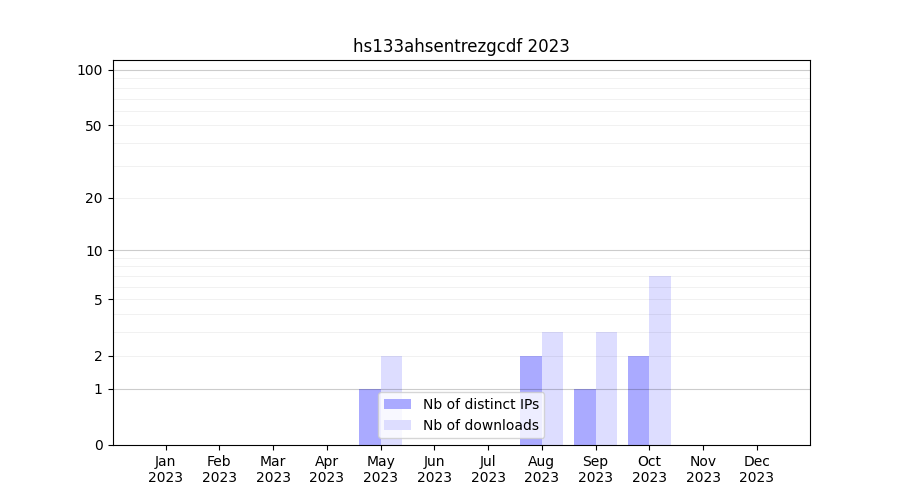Click the Nb of distinct IPs legend swatch

[x=397, y=404]
